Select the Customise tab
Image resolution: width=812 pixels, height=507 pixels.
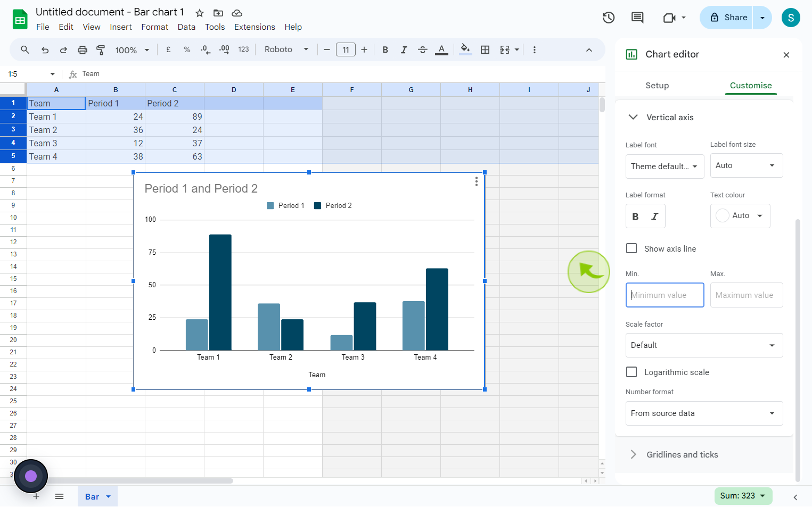click(x=751, y=86)
